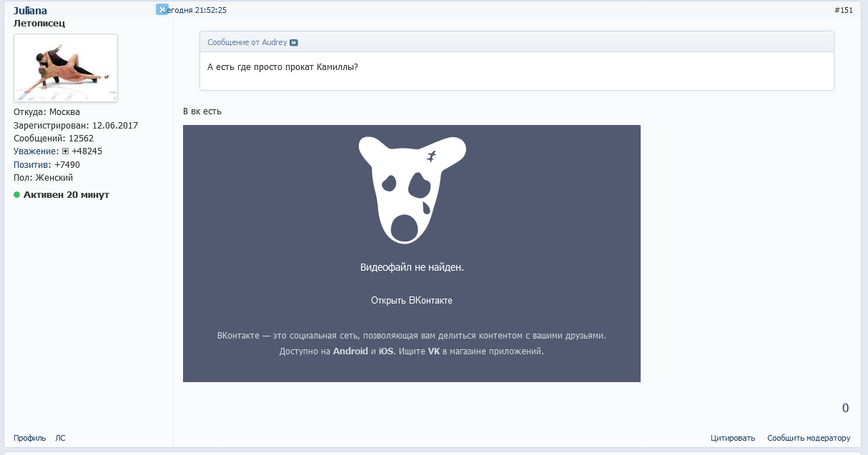Click the green online status dot
The image size is (868, 455).
(17, 195)
